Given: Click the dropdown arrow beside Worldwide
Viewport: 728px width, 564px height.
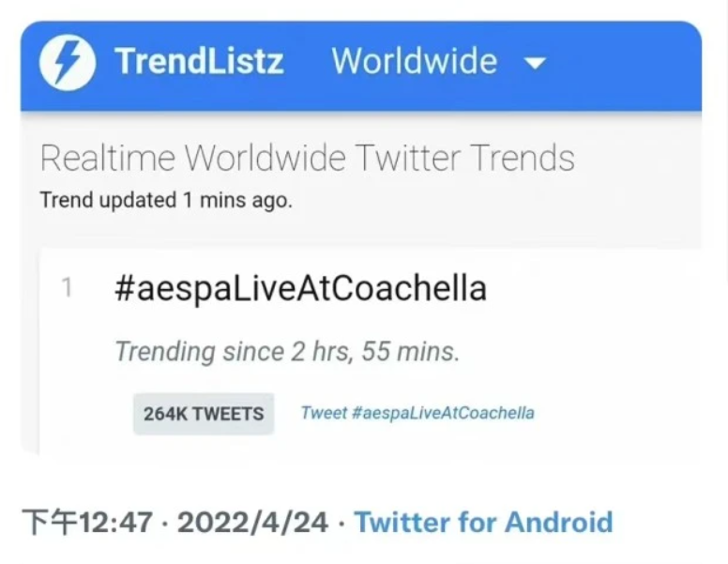Looking at the screenshot, I should (x=535, y=64).
